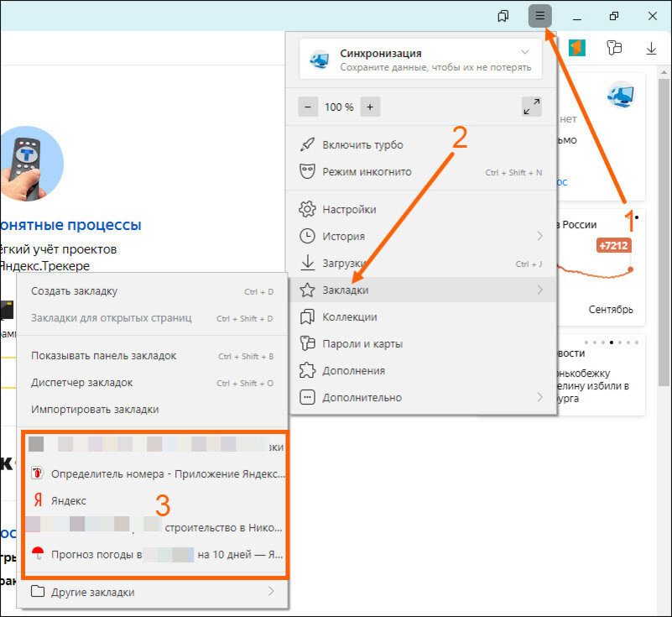
Task: Click the clock icon next to История
Action: coord(307,236)
